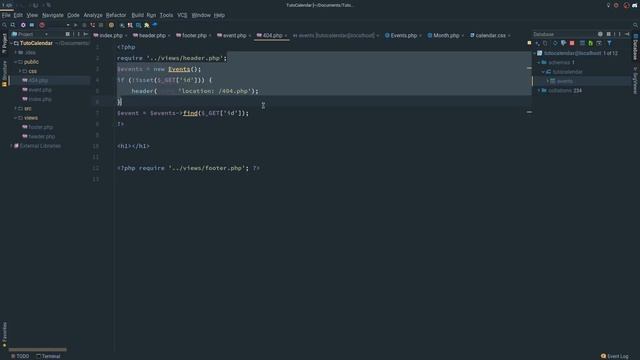Open the Event Log
Image resolution: width=640 pixels, height=360 pixels.
click(x=614, y=356)
